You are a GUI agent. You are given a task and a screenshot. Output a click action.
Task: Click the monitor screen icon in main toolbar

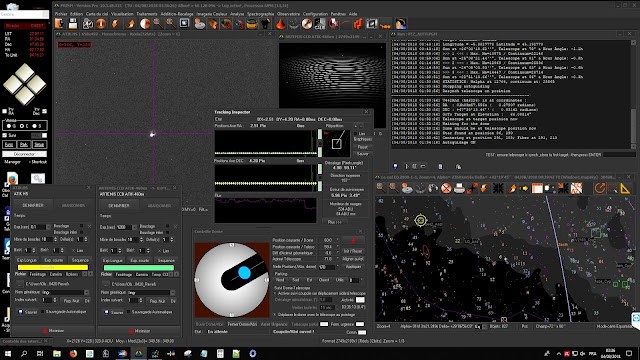tap(184, 24)
